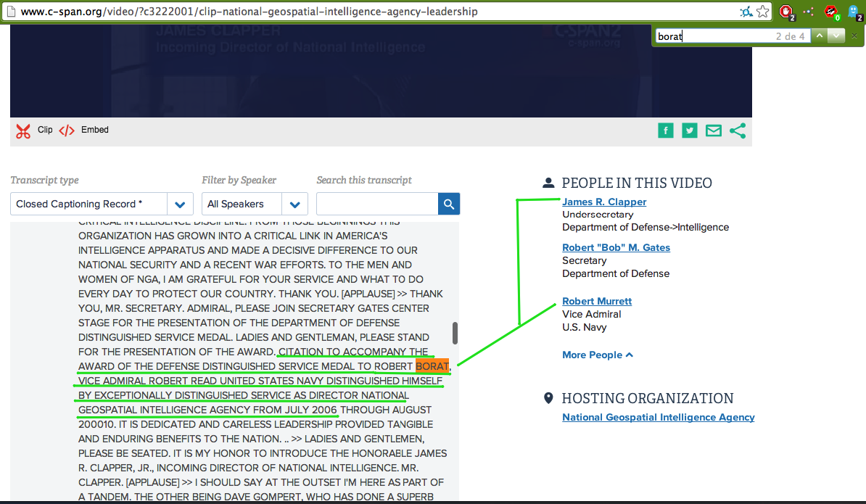This screenshot has width=866, height=504.
Task: Go to previous find result
Action: (820, 36)
